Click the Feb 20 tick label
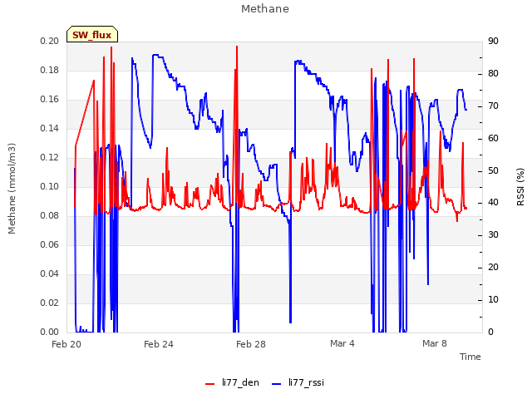The image size is (532, 399). tap(66, 344)
